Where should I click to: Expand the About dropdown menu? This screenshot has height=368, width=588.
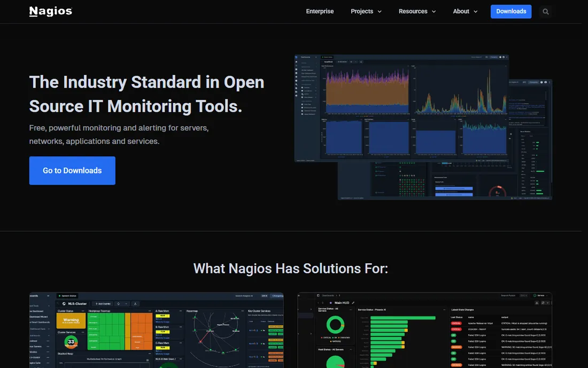[465, 11]
